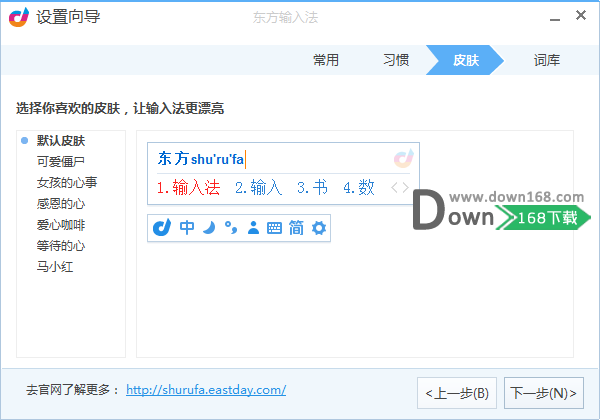Screen dimensions: 600x420
Task: Switch to the 常用 step tab
Action: coord(326,60)
